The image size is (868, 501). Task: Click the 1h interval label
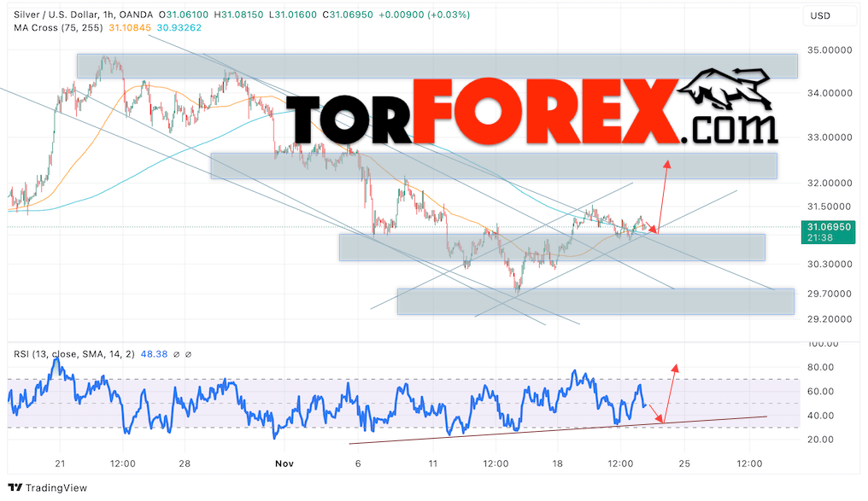pyautogui.click(x=108, y=15)
